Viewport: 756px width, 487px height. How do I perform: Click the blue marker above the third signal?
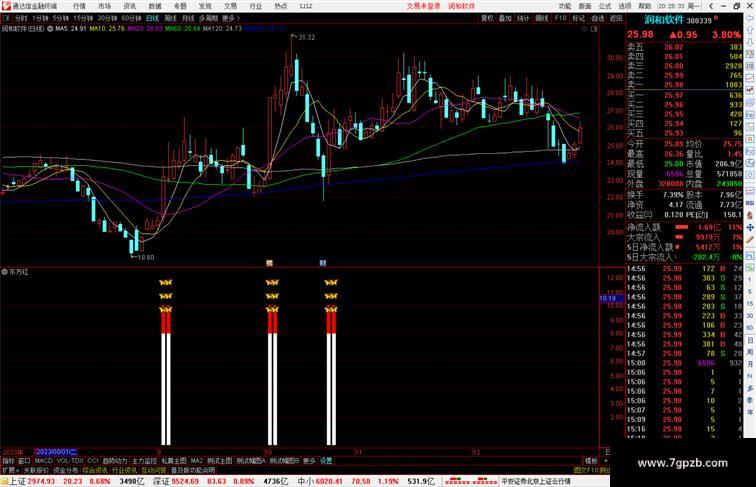(323, 263)
